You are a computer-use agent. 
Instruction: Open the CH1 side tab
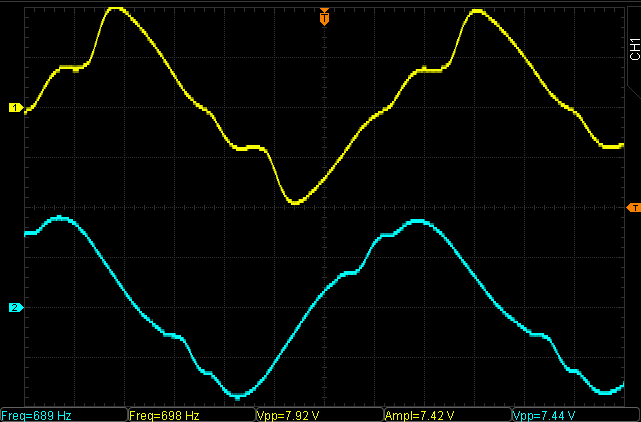pos(634,49)
